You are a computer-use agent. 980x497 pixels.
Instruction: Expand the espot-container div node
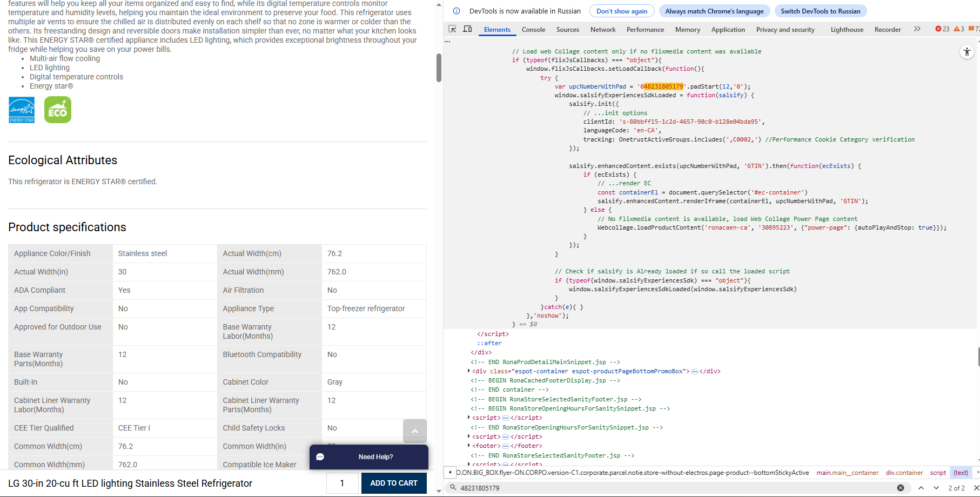point(468,371)
